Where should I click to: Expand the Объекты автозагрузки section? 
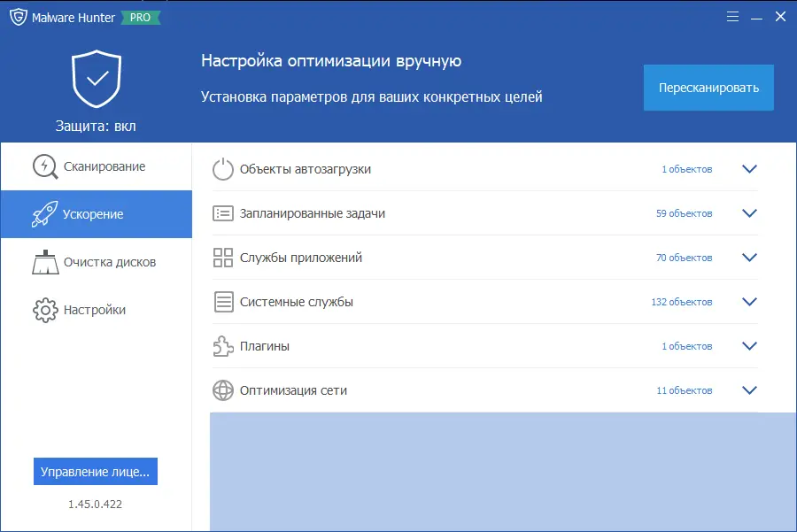pos(749,168)
